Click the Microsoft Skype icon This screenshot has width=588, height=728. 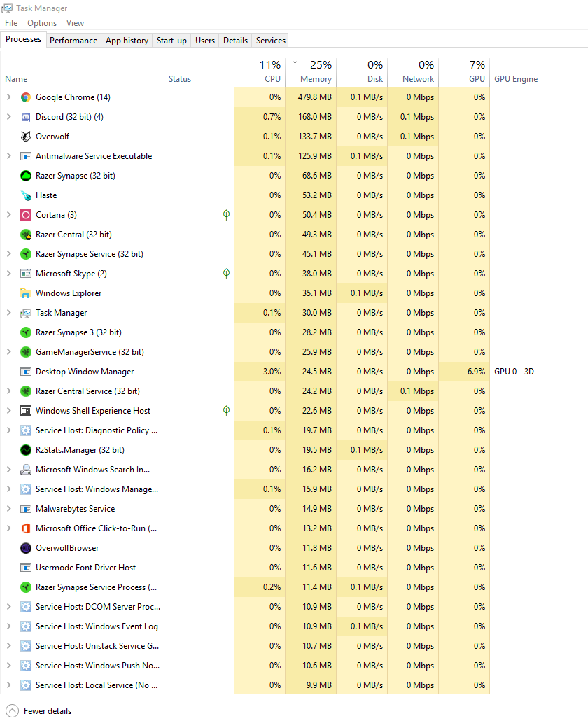(26, 274)
